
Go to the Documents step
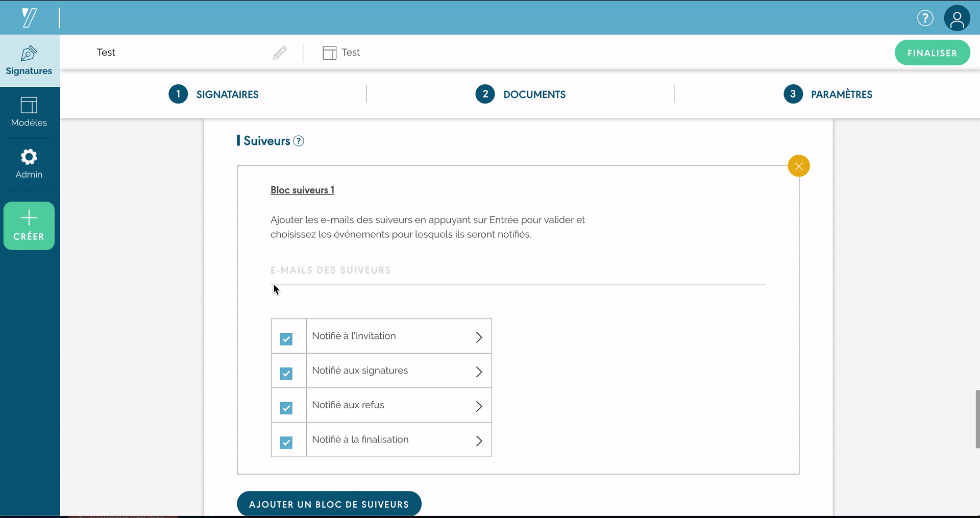(521, 94)
